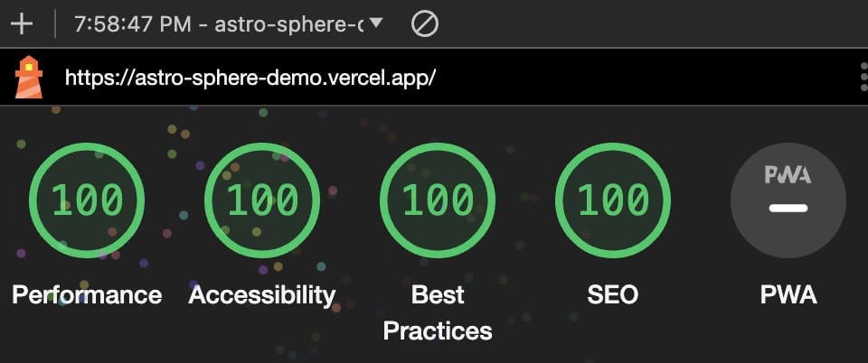
Task: Click the 100 numeral inside the Performance gauge
Action: (87, 200)
